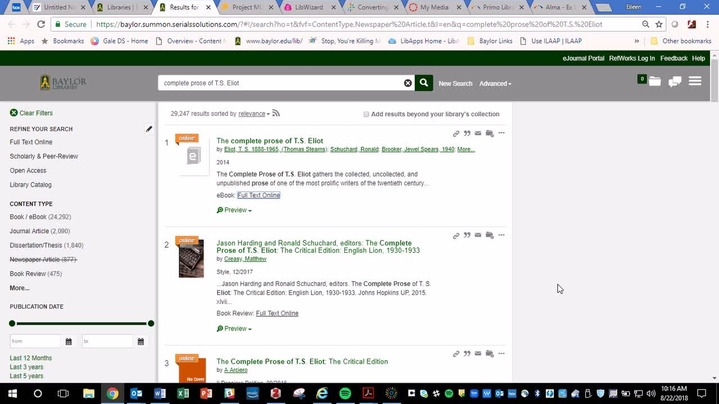The width and height of the screenshot is (719, 404).
Task: Toggle Scholarly & Peer-Review refinement
Action: [x=44, y=156]
